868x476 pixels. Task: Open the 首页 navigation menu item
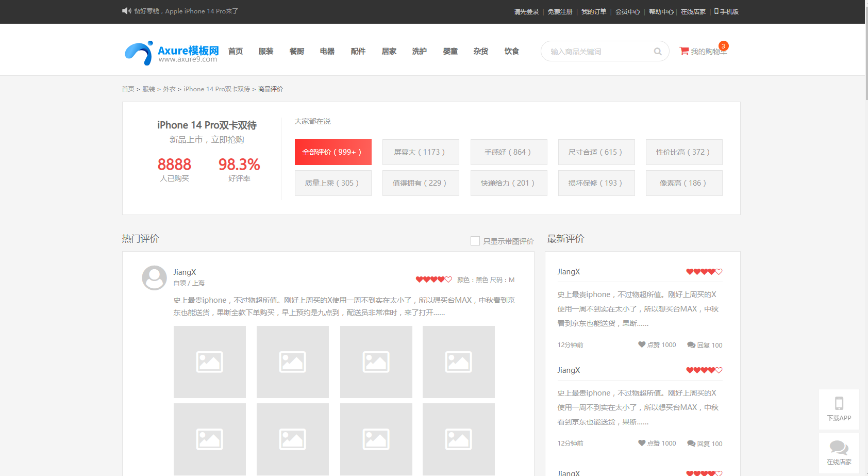pyautogui.click(x=236, y=51)
